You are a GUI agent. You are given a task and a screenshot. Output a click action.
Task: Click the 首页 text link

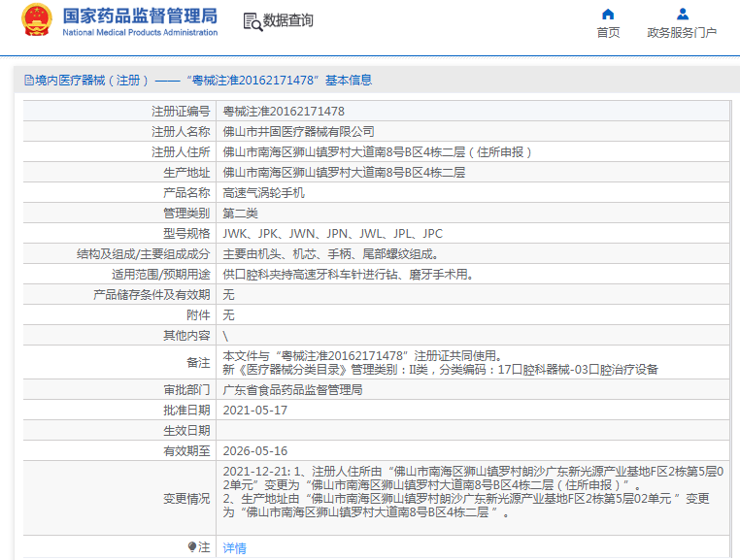pos(608,33)
